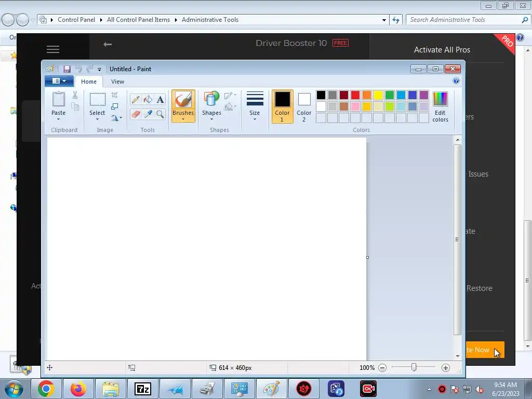
Task: Click All Control Panel Items breadcrumb
Action: [x=138, y=20]
